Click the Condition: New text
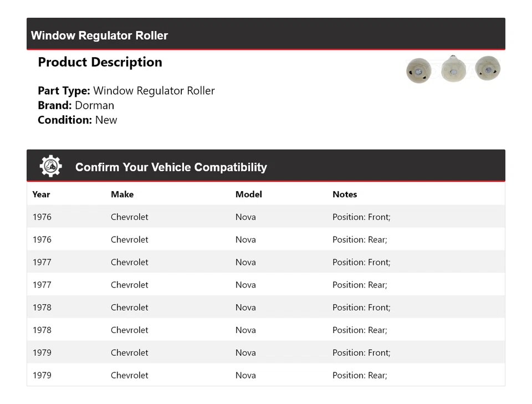 click(x=78, y=120)
